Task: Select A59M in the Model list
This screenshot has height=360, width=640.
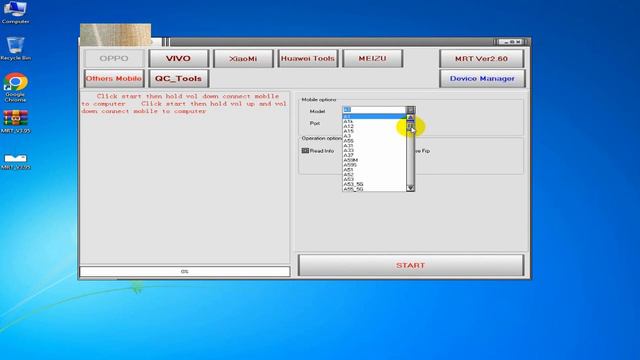Action: pyautogui.click(x=374, y=160)
